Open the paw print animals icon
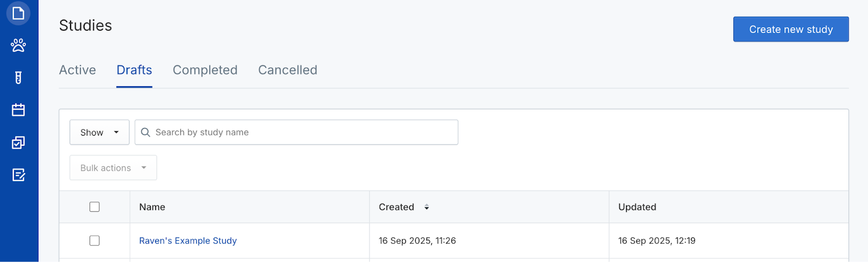The image size is (868, 262). pos(18,45)
